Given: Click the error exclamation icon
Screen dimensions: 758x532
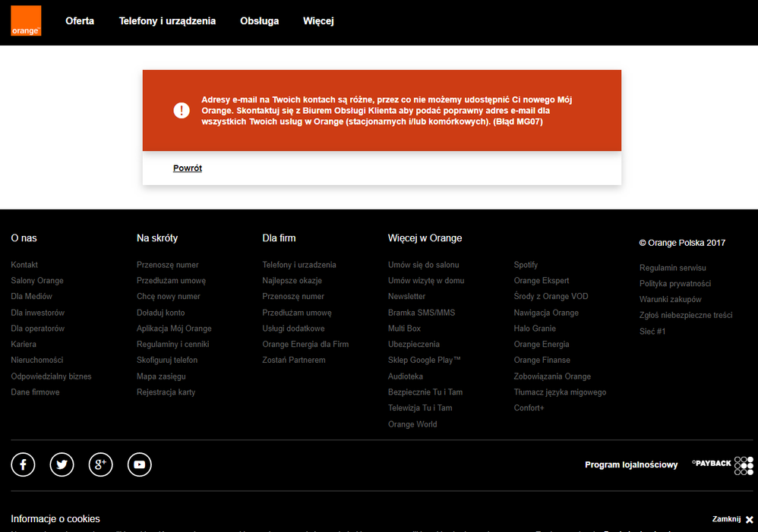Looking at the screenshot, I should click(182, 111).
